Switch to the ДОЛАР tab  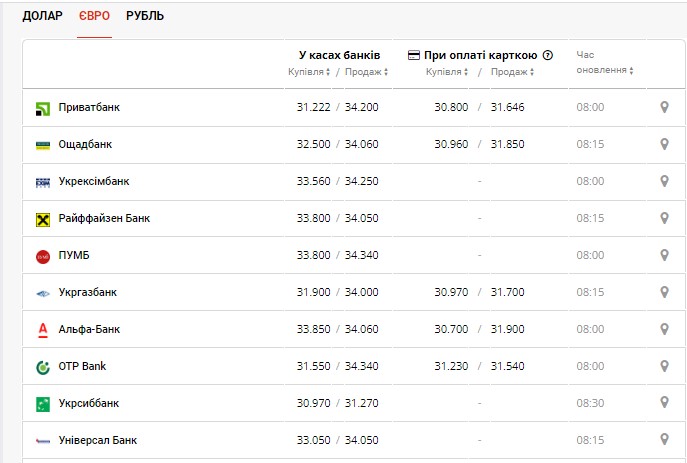tap(42, 16)
